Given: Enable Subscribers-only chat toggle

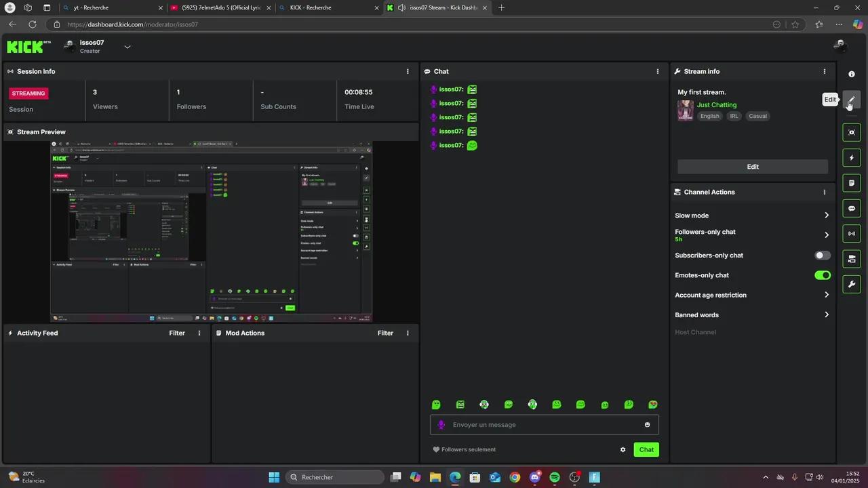Looking at the screenshot, I should pos(823,256).
